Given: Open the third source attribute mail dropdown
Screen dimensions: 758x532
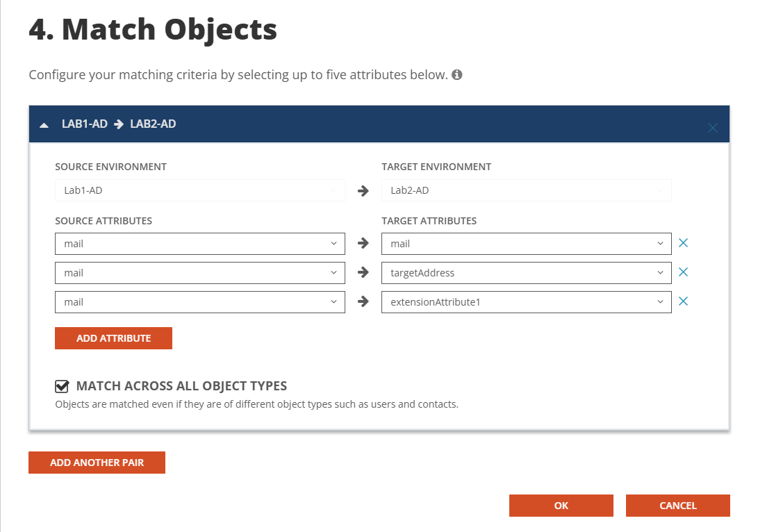Looking at the screenshot, I should pyautogui.click(x=199, y=302).
